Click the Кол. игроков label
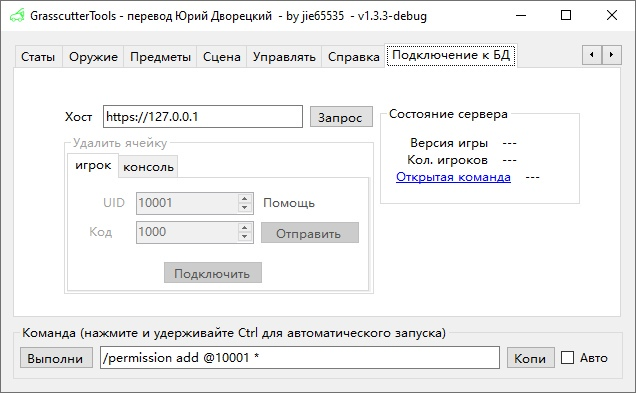 click(x=447, y=160)
